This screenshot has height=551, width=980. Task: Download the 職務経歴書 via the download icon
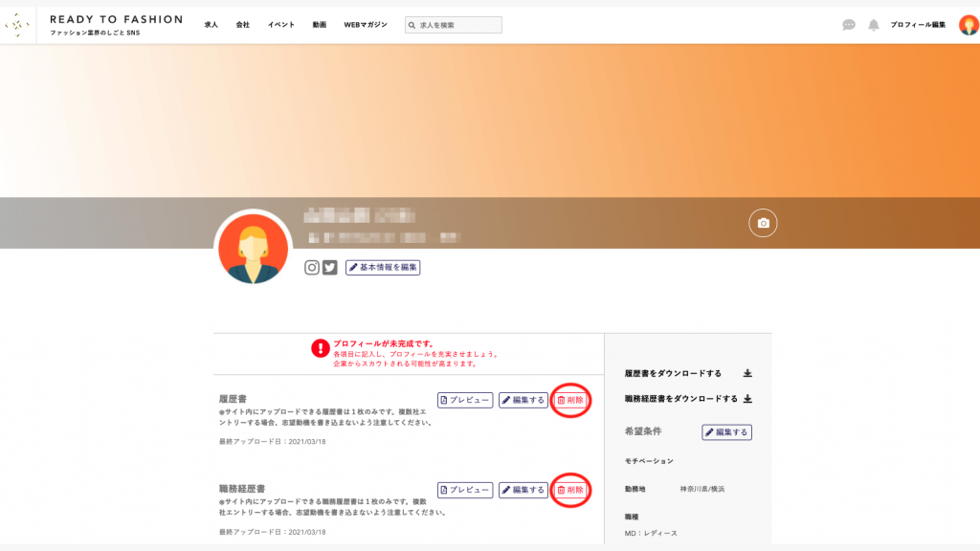747,399
